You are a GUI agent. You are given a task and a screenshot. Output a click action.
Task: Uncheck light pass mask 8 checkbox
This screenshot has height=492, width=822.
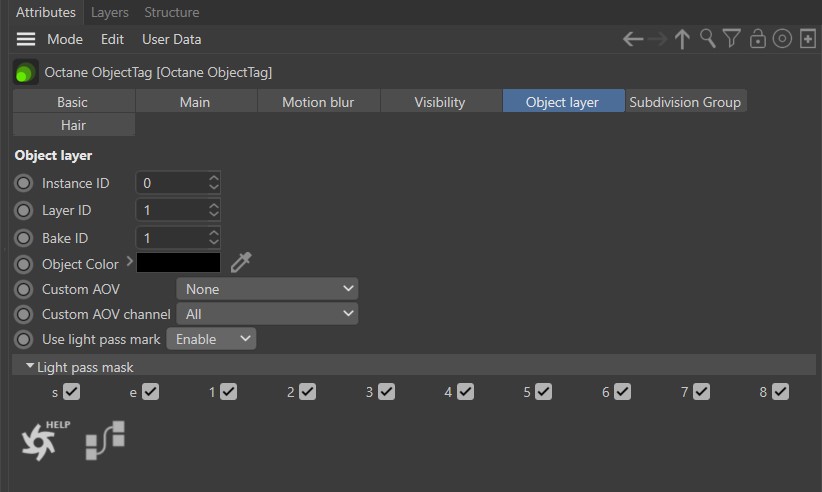781,391
